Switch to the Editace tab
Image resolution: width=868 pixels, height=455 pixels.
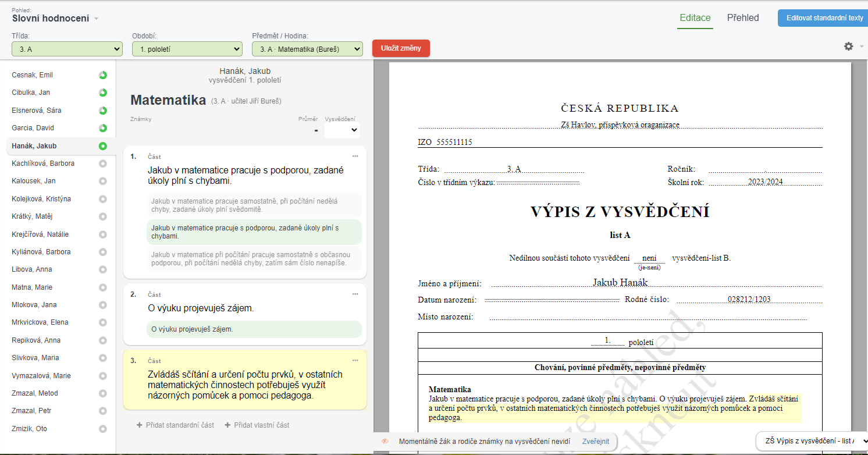click(x=695, y=18)
